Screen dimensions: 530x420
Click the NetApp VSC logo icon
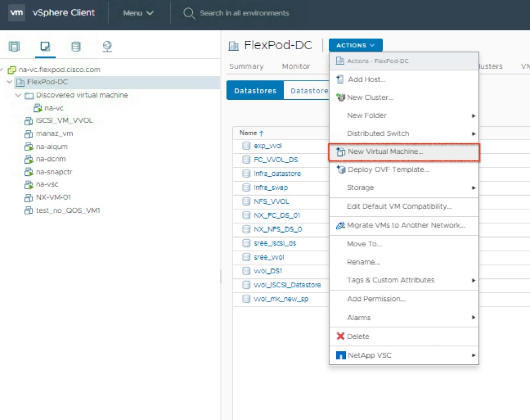tap(340, 356)
